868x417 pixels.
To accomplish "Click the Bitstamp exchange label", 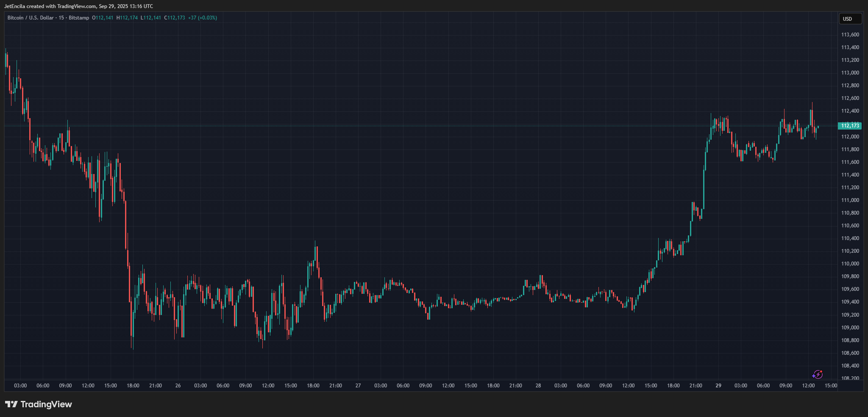I will coord(79,18).
